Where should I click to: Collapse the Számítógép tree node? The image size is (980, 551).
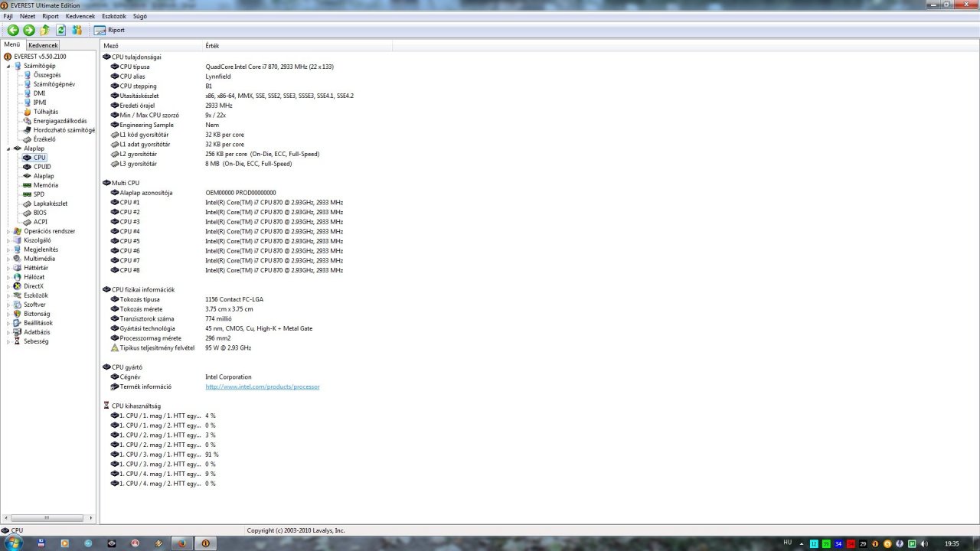pyautogui.click(x=9, y=66)
